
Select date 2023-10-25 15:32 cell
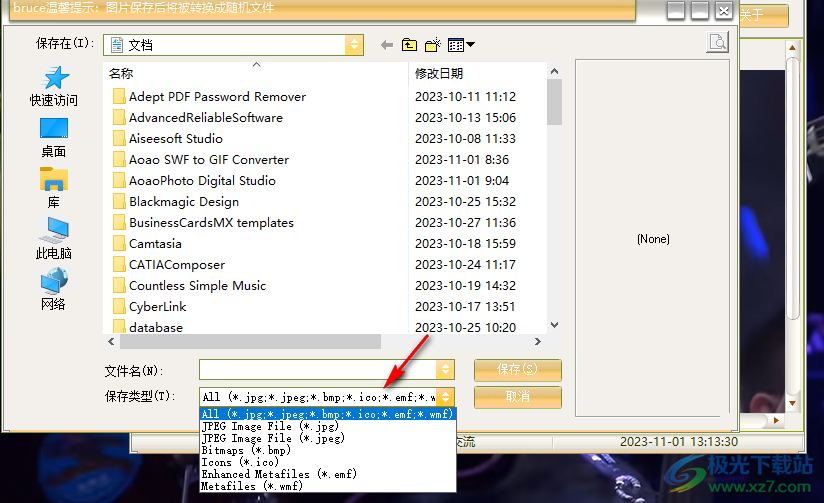(465, 202)
